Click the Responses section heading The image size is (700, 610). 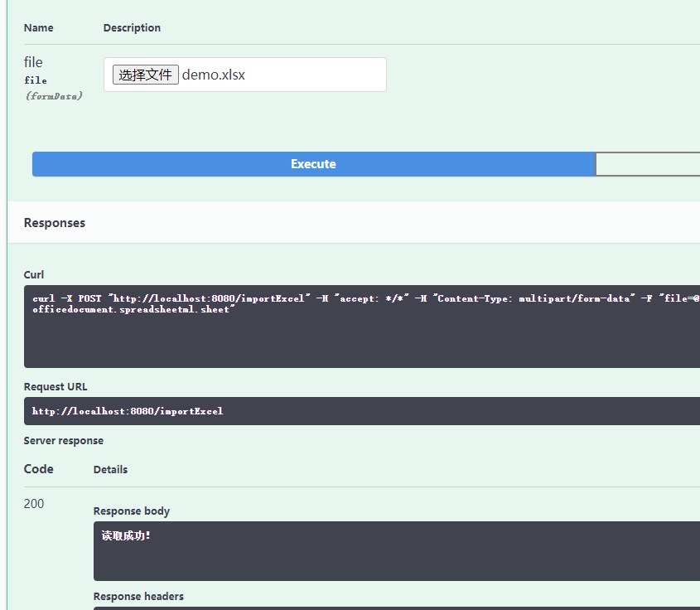click(55, 223)
